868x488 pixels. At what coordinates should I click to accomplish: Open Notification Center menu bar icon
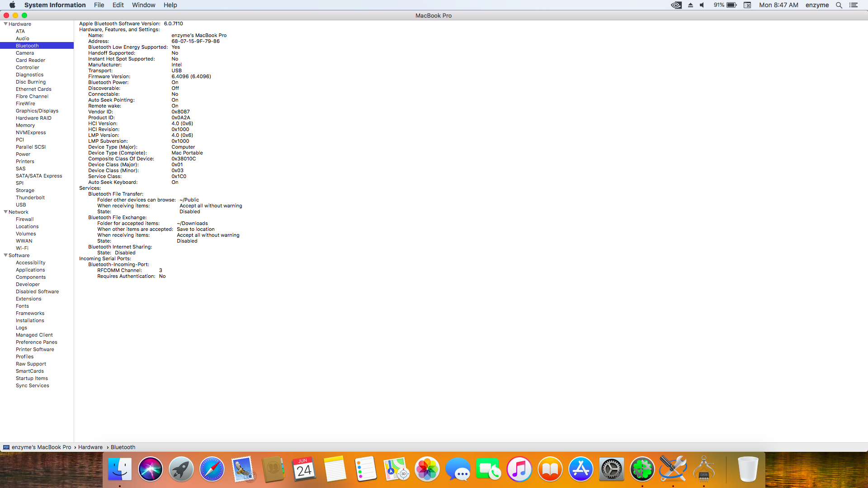[854, 5]
